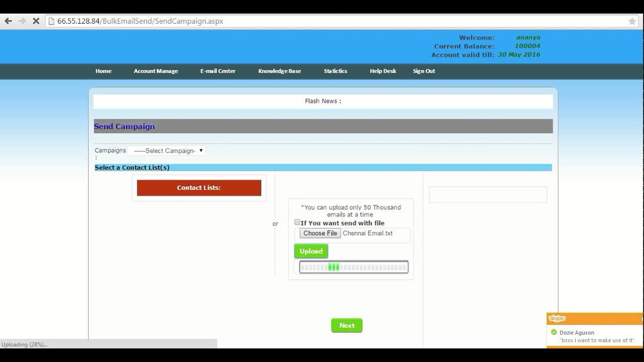644x362 pixels.
Task: Click the Skype logo in notification
Action: pyautogui.click(x=557, y=318)
